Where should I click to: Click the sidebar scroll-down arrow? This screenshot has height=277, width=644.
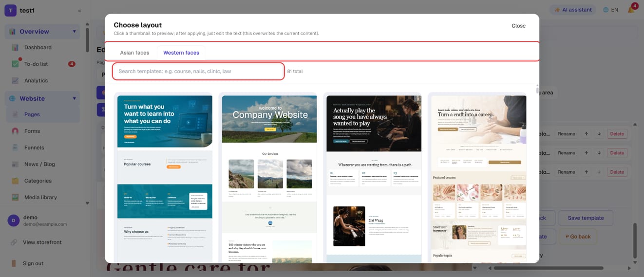(x=87, y=204)
